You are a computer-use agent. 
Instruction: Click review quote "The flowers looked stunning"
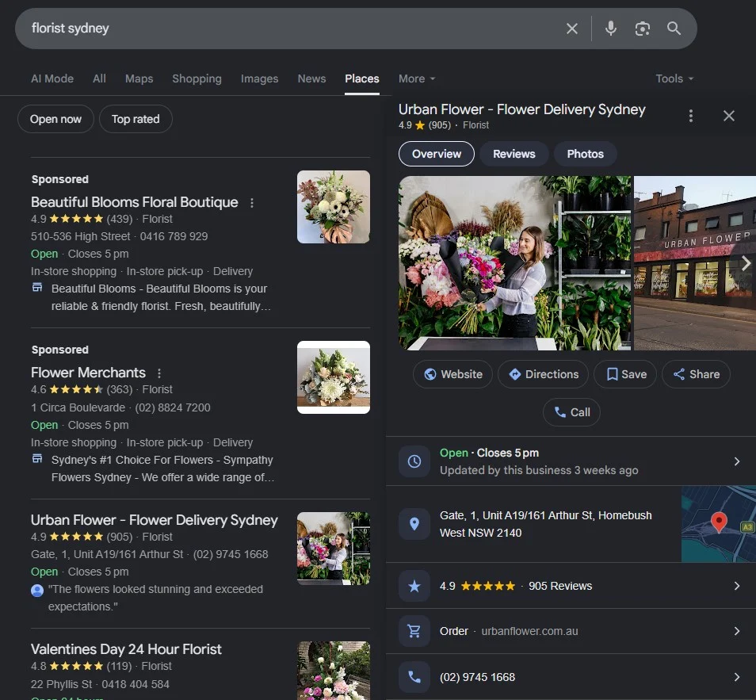155,598
